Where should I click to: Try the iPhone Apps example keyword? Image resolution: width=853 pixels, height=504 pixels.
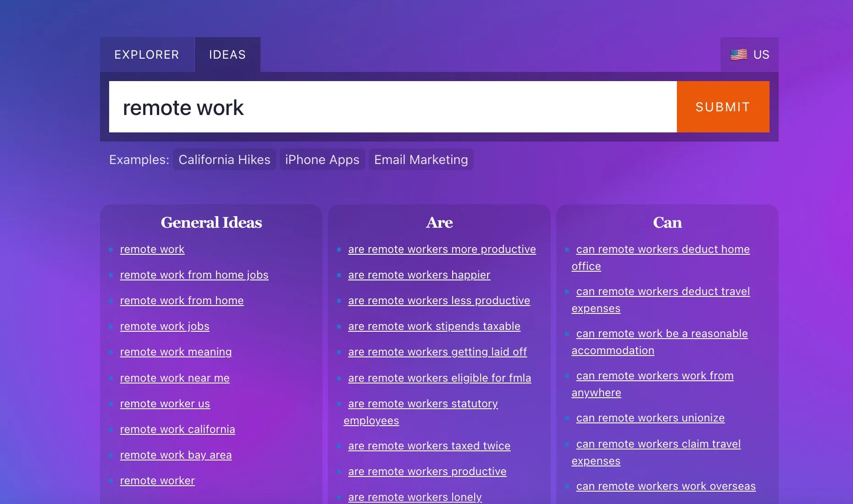[x=322, y=160]
